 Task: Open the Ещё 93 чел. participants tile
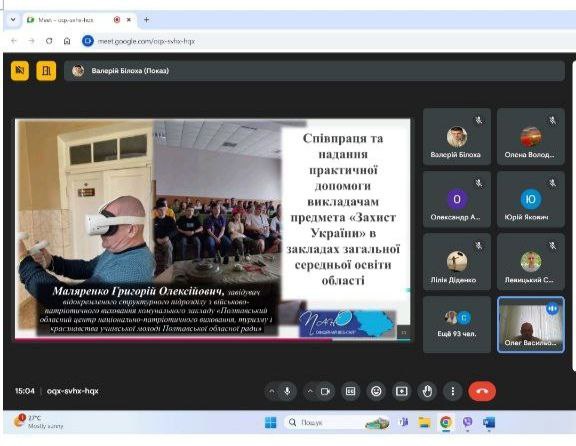pyautogui.click(x=457, y=324)
